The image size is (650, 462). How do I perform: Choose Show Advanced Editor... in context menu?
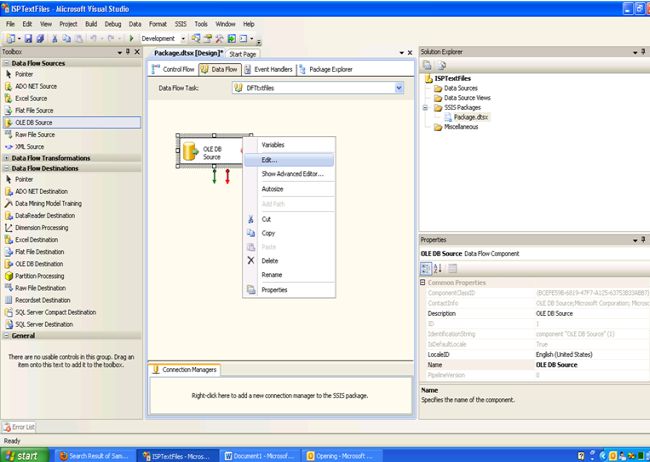[x=292, y=174]
